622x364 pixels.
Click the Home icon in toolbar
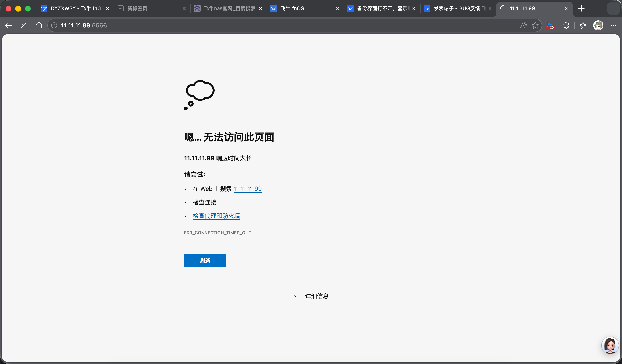coord(39,25)
